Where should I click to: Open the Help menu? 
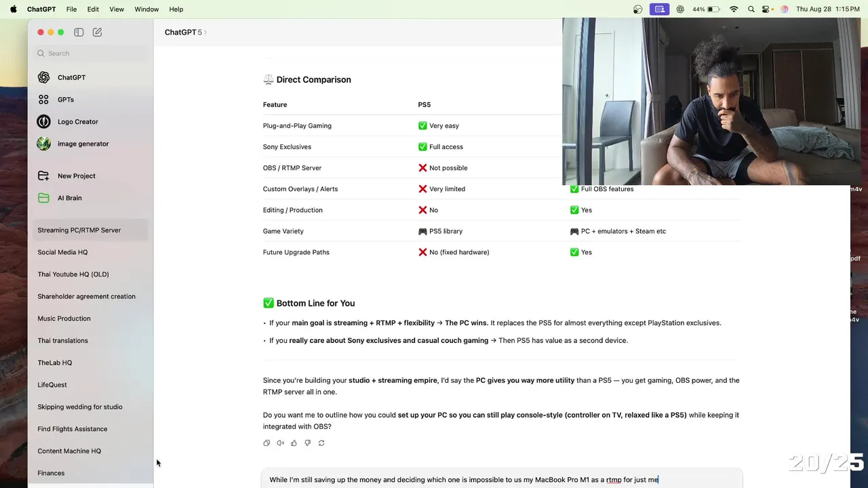(x=176, y=9)
